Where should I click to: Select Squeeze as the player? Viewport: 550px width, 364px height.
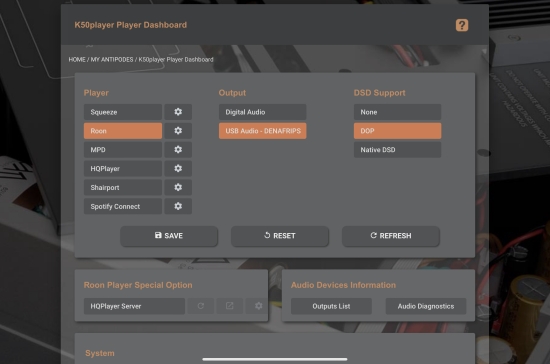click(x=123, y=112)
